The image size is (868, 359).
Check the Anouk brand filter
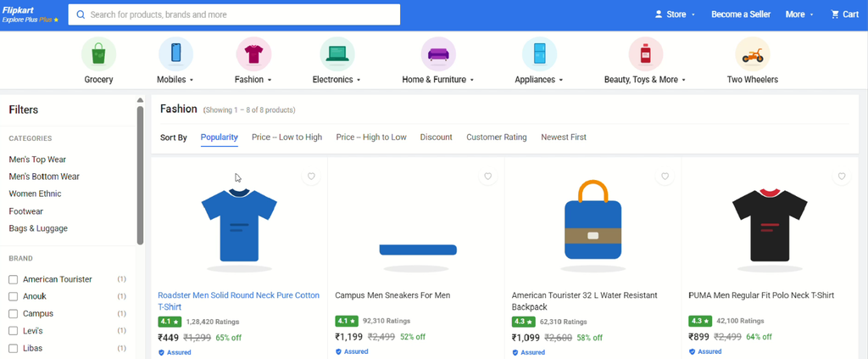point(14,297)
